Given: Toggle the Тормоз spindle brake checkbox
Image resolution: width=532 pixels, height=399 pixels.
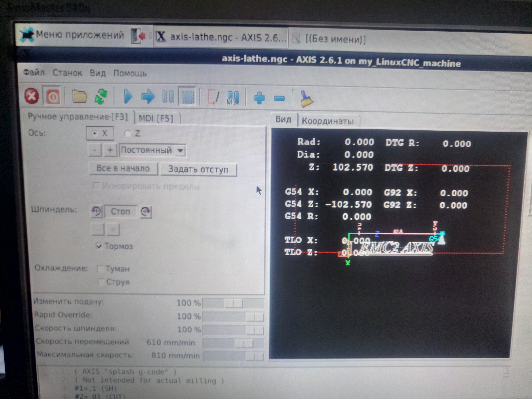Looking at the screenshot, I should [99, 246].
